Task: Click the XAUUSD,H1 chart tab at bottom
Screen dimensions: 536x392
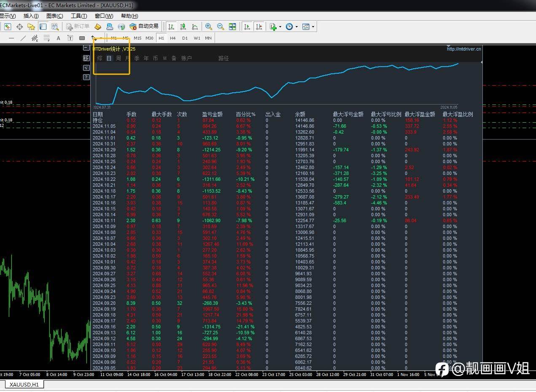Action: (x=24, y=384)
